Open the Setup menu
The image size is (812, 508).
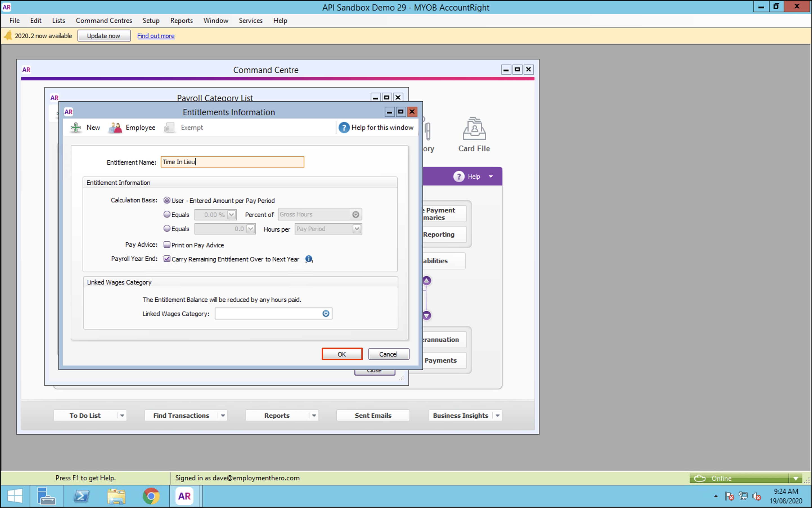(151, 21)
